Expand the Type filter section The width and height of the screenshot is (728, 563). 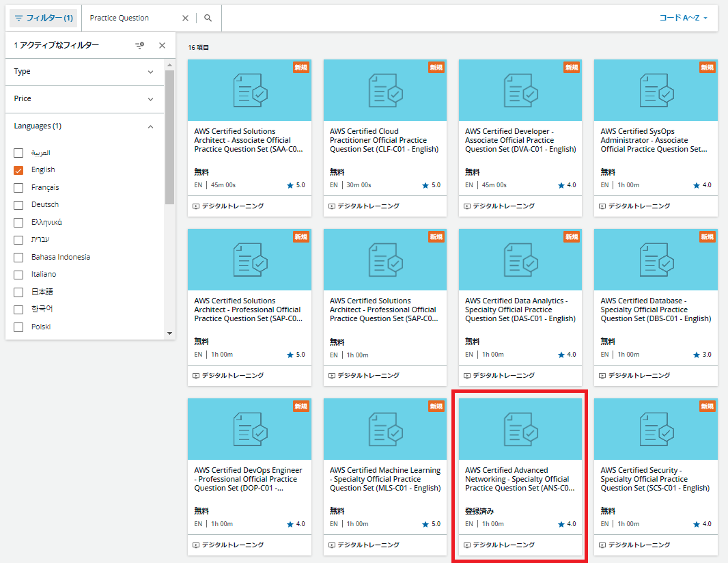(x=85, y=72)
